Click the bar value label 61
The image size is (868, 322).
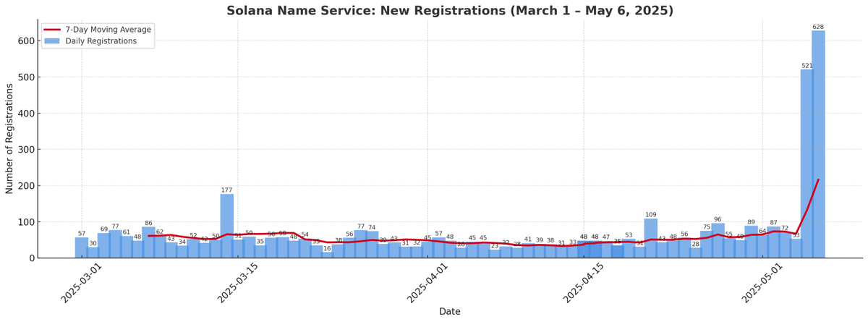coord(127,232)
